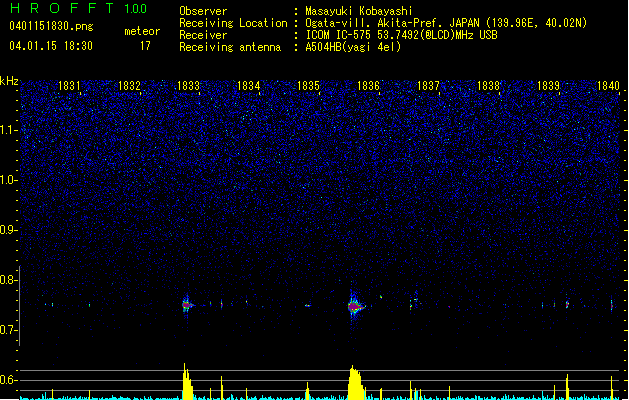Click the 'Receiving antenna' label
This screenshot has width=629, height=400.
point(230,47)
